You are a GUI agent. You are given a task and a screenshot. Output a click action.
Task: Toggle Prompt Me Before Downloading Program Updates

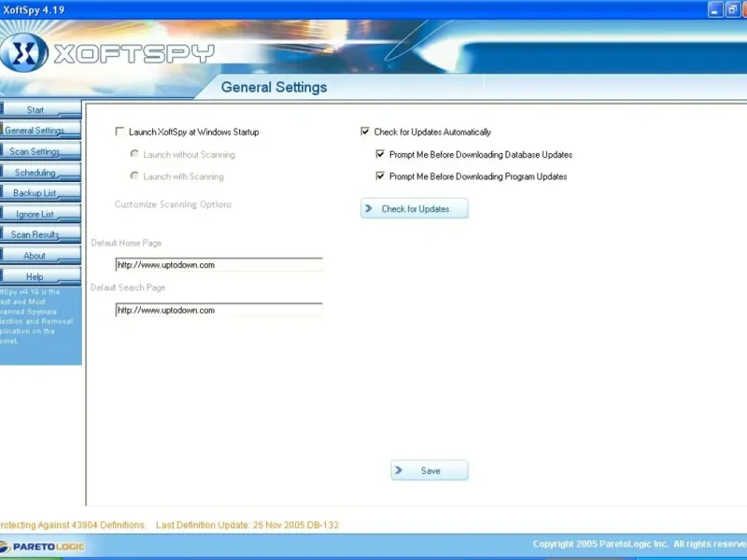[380, 175]
